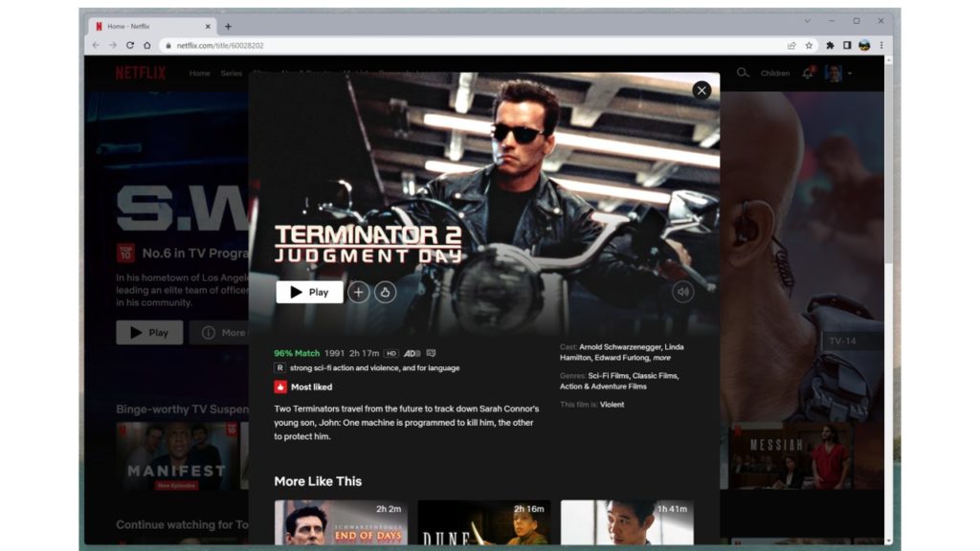This screenshot has width=980, height=551.
Task: Click the R maturity rating badge
Action: click(279, 368)
